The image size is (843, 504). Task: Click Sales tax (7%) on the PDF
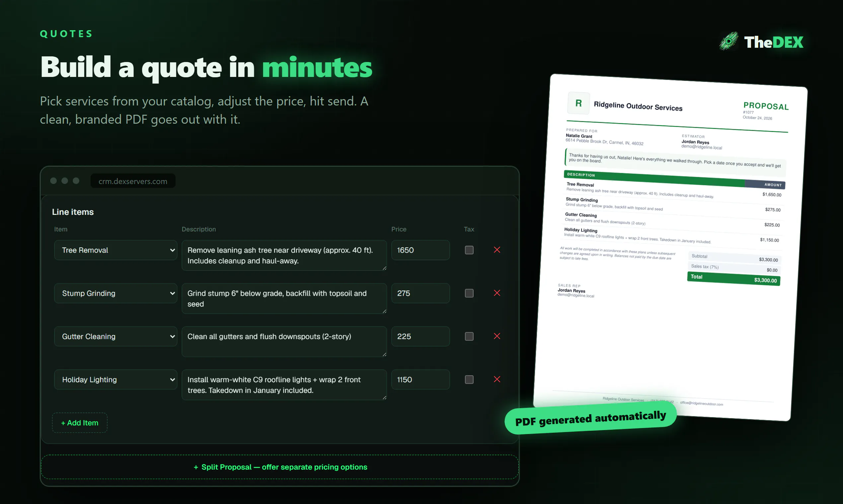pyautogui.click(x=705, y=267)
